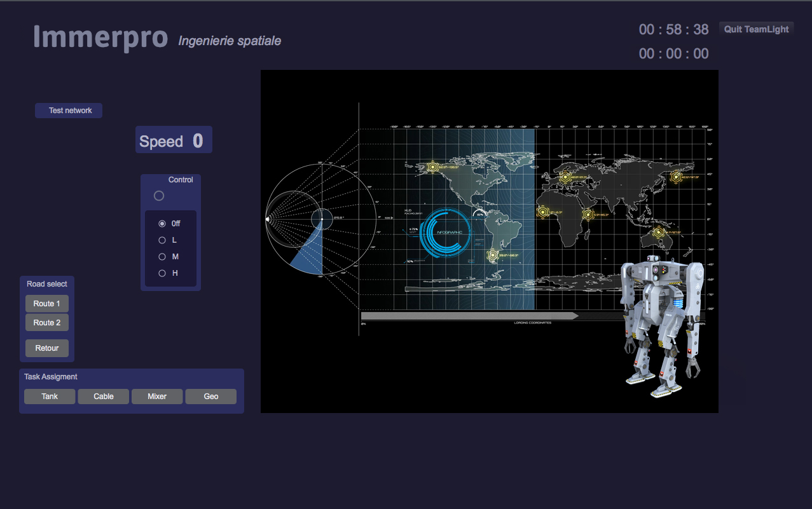Click the hexagon marker over Australia
This screenshot has height=509, width=812.
pos(659,232)
